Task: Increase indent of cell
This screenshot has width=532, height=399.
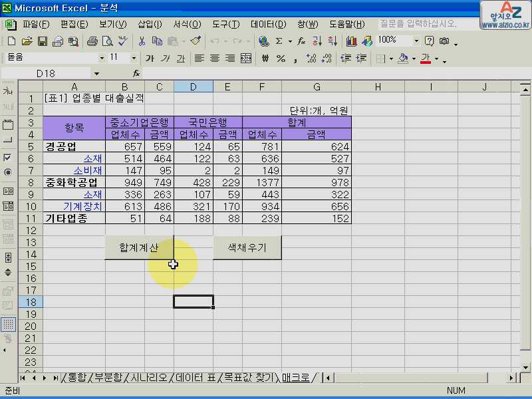Action: (361, 59)
